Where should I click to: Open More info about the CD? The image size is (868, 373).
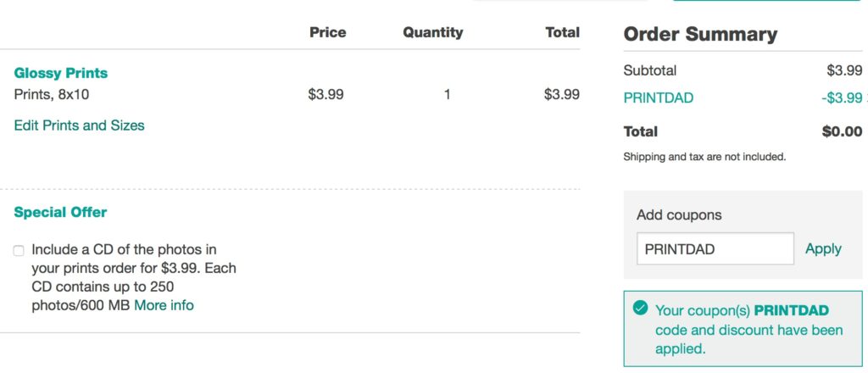[164, 305]
